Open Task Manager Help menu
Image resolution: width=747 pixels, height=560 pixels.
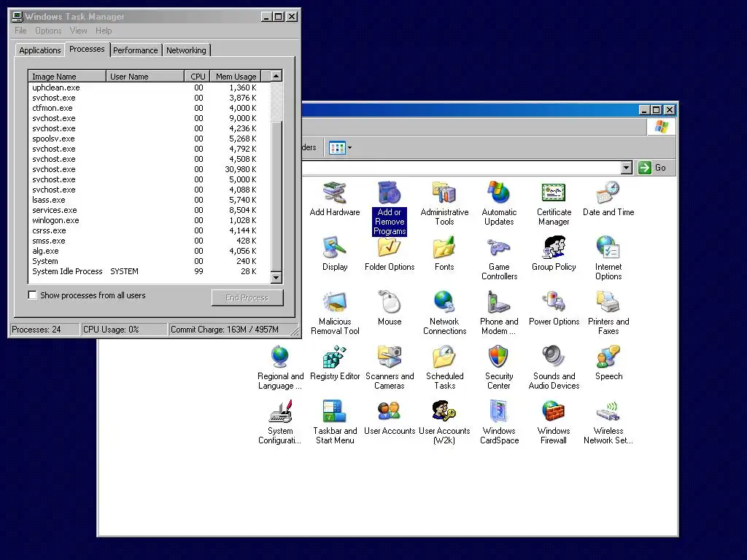[x=104, y=31]
